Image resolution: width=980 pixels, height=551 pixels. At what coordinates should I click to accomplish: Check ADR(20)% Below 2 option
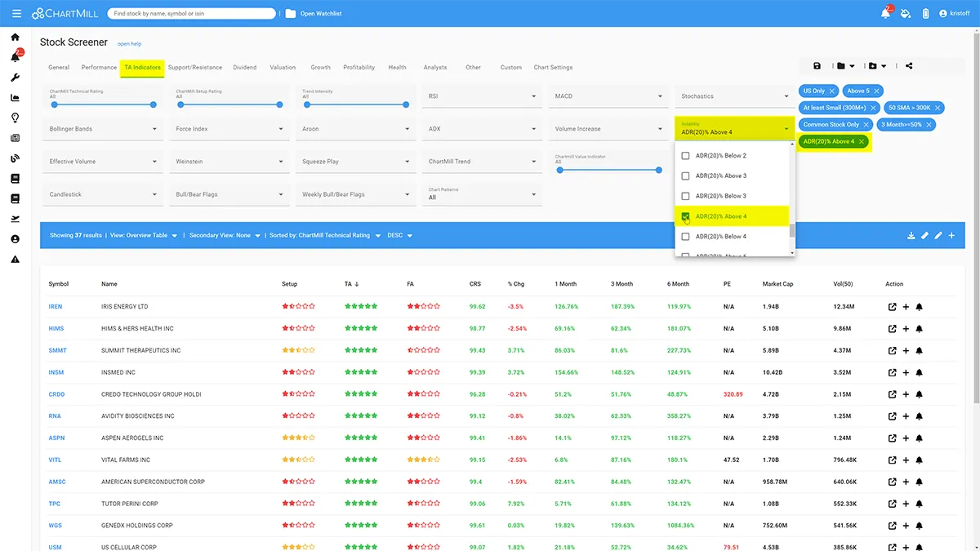[x=686, y=155]
